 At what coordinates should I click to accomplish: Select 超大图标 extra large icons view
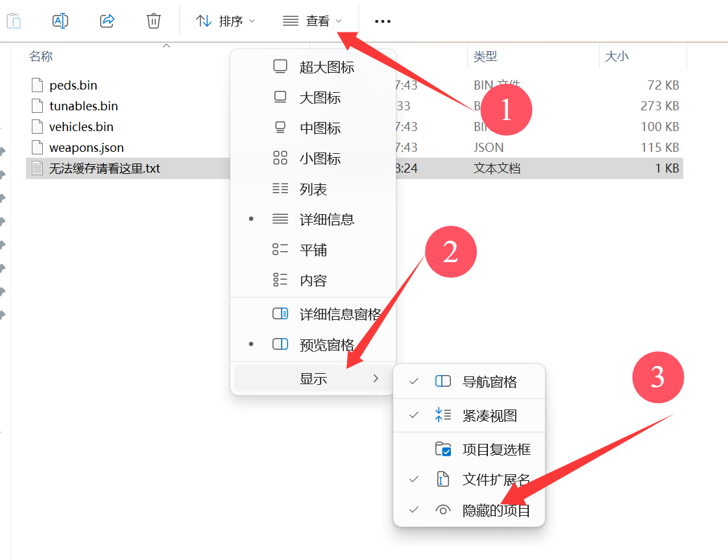click(326, 67)
